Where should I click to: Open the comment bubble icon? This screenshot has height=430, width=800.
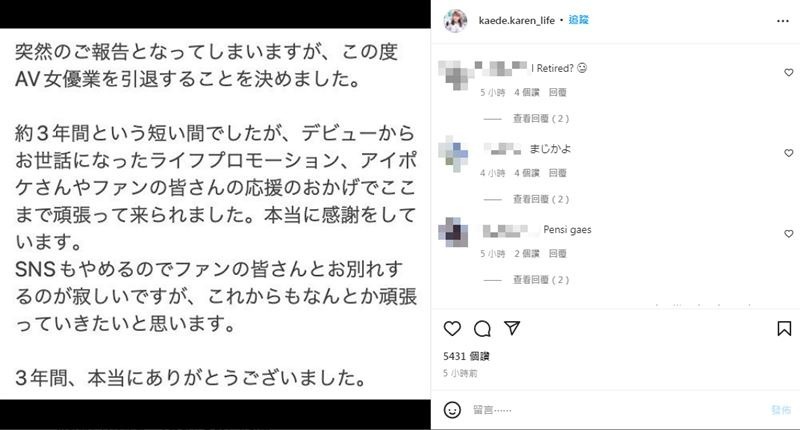pyautogui.click(x=482, y=329)
